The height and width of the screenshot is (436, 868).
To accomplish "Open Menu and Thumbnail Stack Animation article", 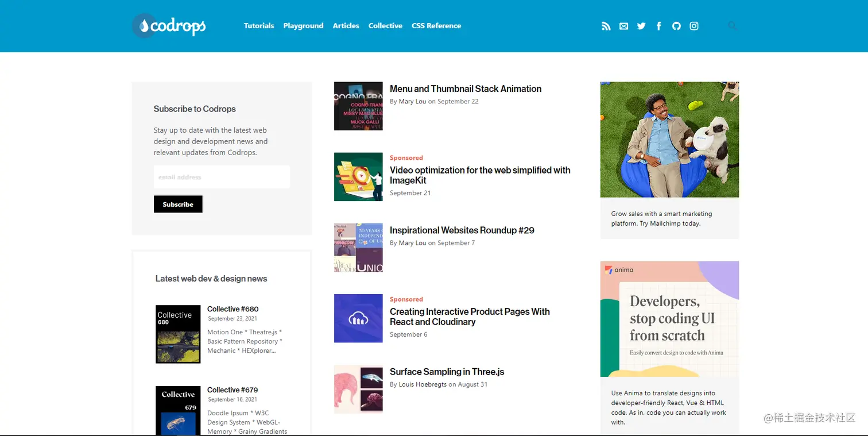I will click(x=466, y=88).
